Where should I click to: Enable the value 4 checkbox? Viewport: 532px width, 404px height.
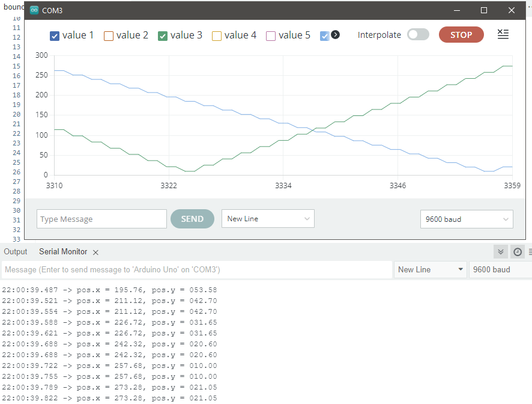217,36
